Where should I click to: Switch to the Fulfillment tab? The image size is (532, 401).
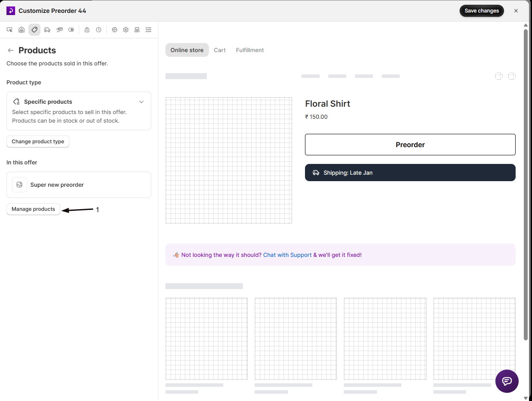coord(250,50)
